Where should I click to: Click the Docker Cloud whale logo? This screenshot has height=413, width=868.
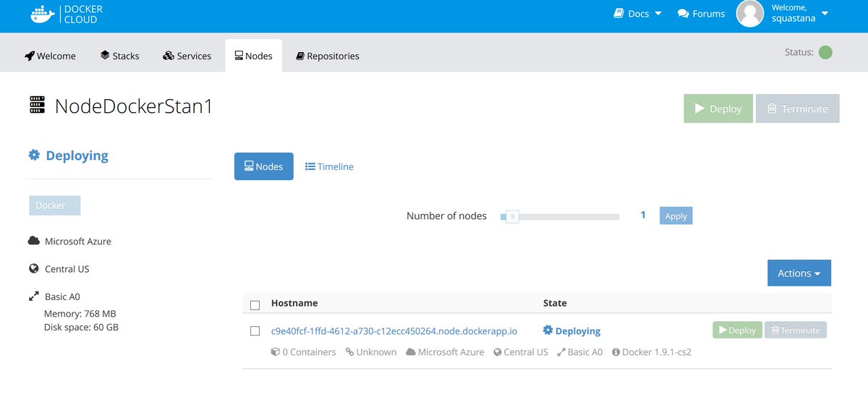(43, 14)
